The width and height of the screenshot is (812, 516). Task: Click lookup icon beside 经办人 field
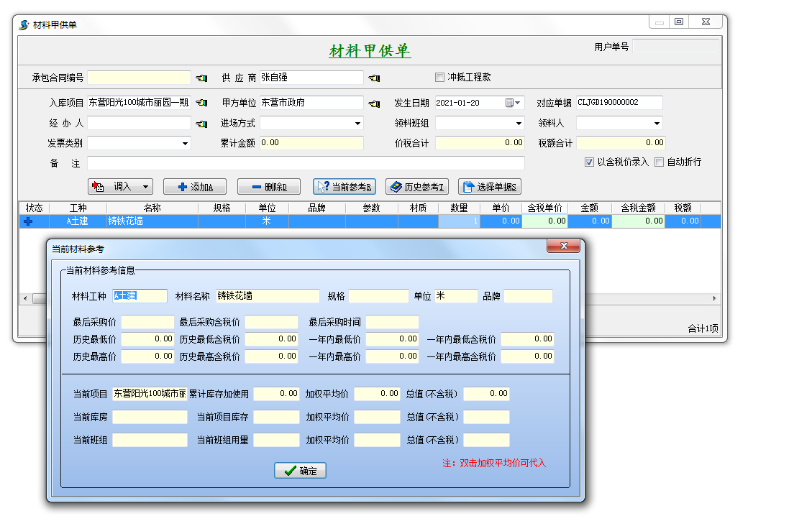[x=201, y=124]
